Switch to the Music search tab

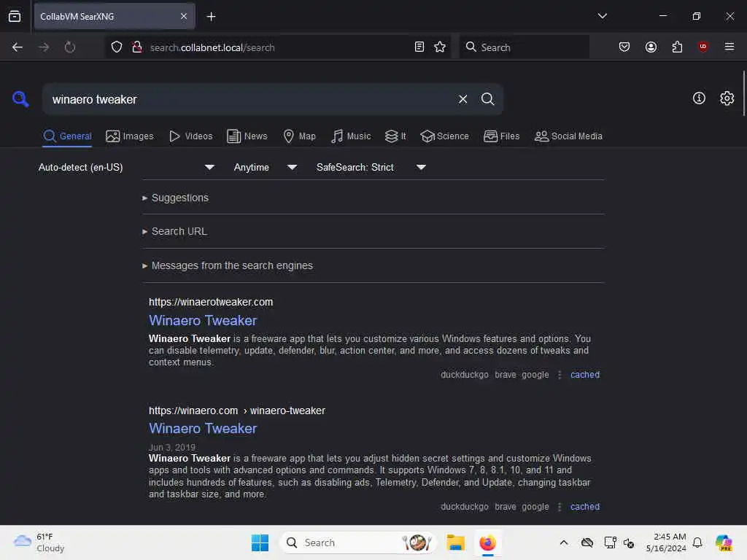click(x=351, y=136)
